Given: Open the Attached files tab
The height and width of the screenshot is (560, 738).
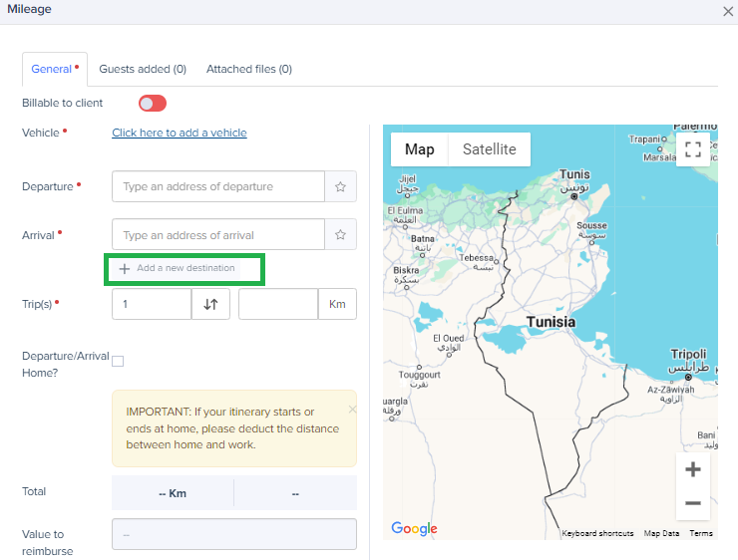Looking at the screenshot, I should coord(248,69).
